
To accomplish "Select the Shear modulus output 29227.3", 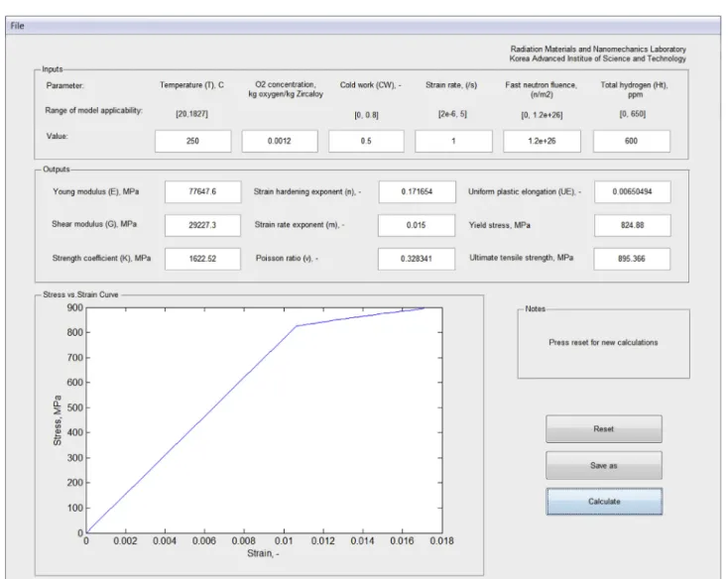I will (x=202, y=225).
